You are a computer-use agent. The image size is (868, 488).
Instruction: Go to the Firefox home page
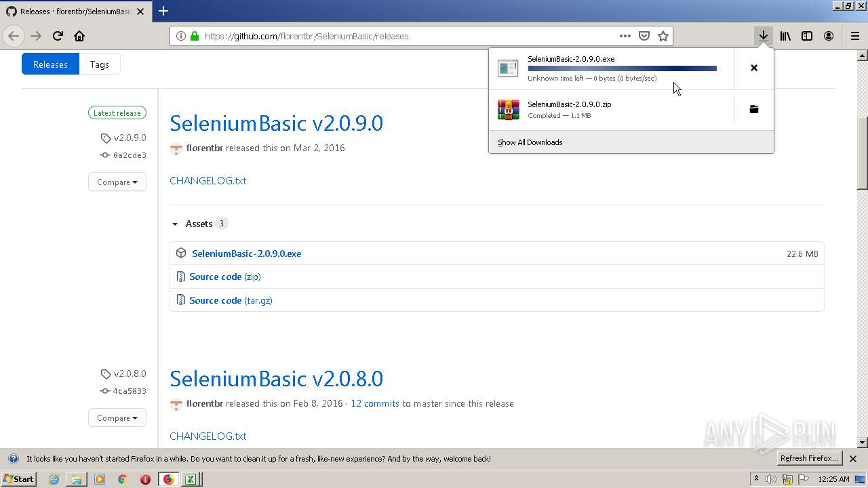(x=79, y=36)
